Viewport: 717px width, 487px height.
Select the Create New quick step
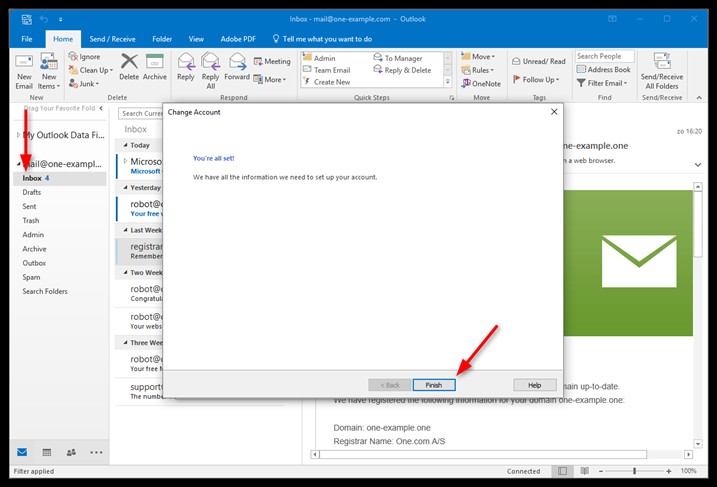pyautogui.click(x=332, y=82)
